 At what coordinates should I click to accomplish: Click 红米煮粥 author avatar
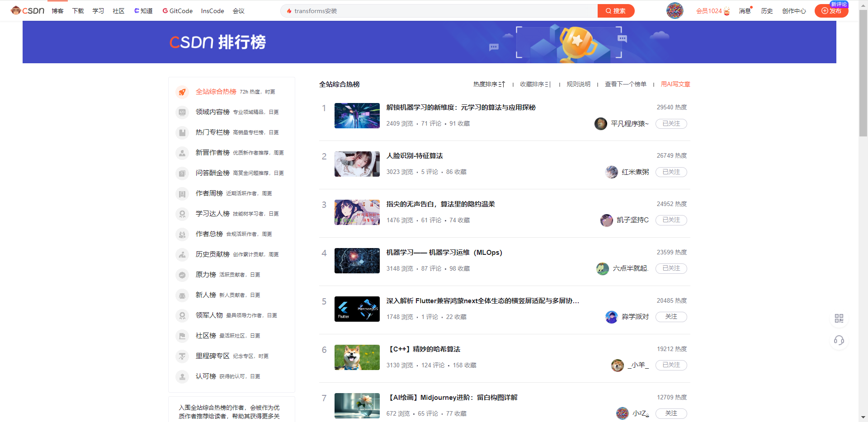point(611,172)
